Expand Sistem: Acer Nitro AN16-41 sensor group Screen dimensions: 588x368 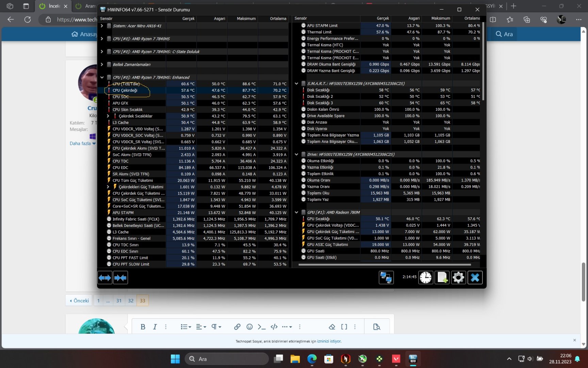[102, 26]
